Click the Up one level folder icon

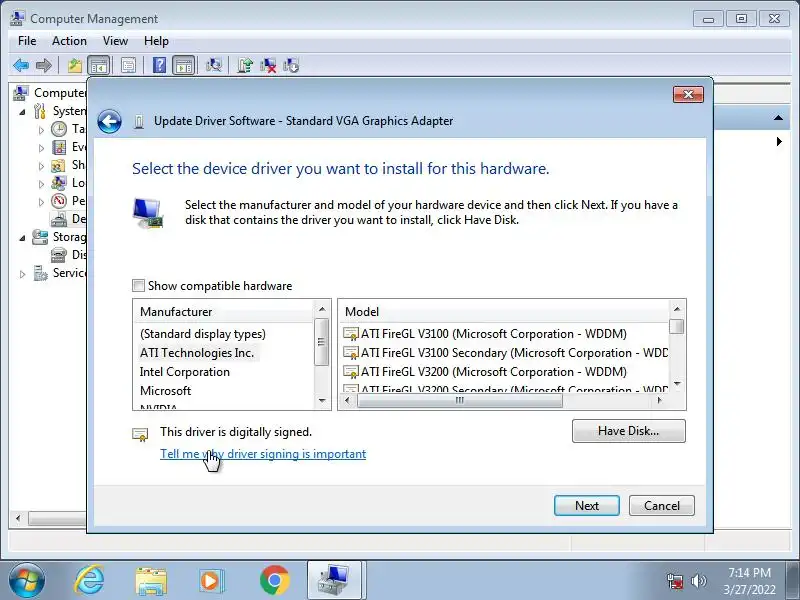pyautogui.click(x=74, y=65)
